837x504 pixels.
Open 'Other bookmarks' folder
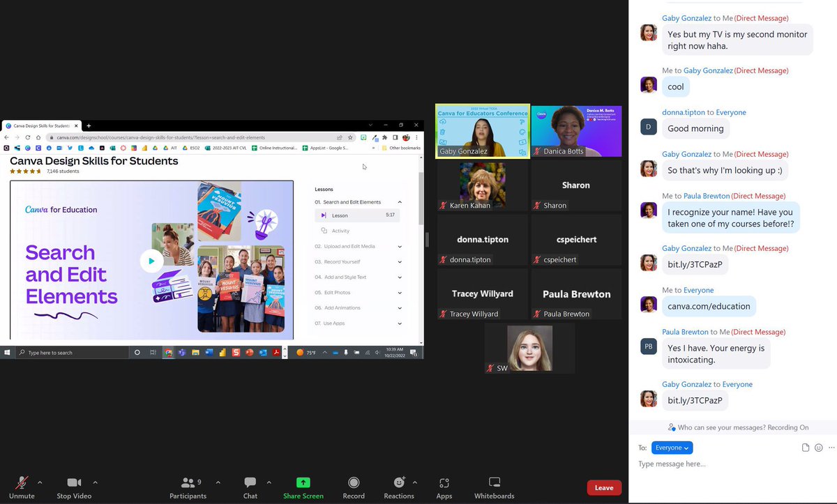pos(401,148)
